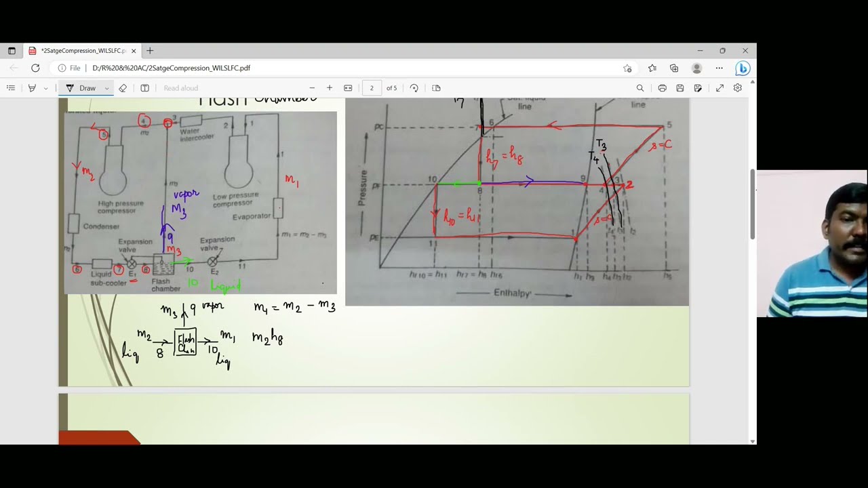The height and width of the screenshot is (488, 868).
Task: Open the tab actions menu
Action: point(12,51)
